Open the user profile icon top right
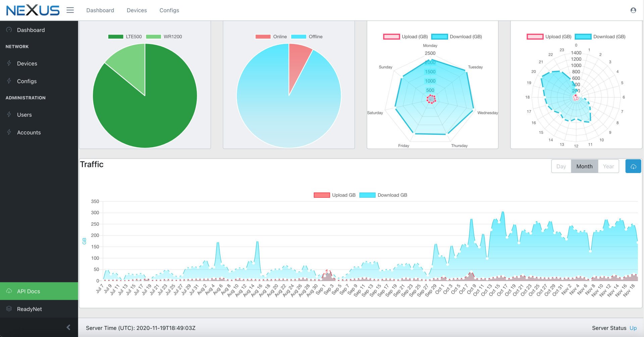 [x=633, y=10]
